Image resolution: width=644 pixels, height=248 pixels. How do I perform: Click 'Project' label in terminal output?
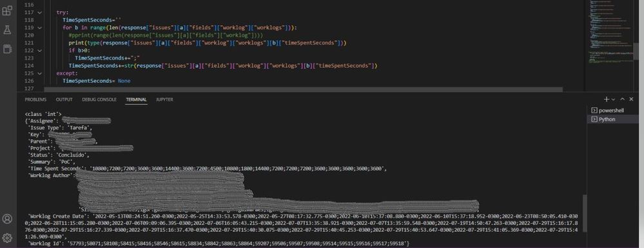click(41, 148)
